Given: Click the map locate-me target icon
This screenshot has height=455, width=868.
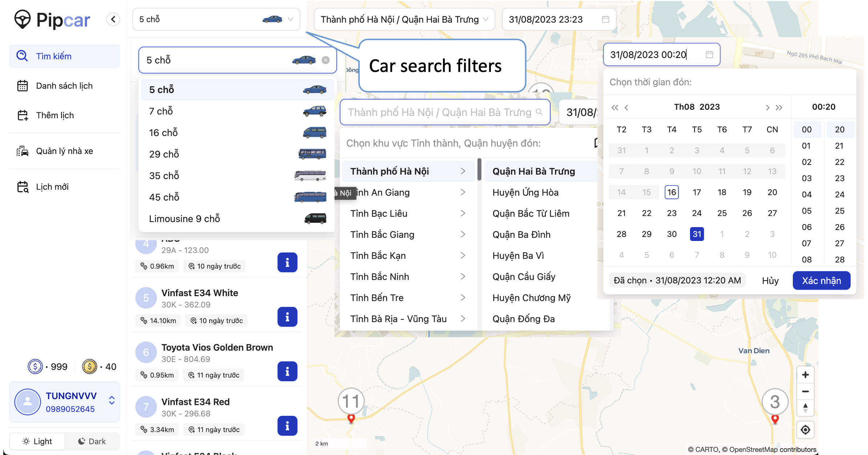Looking at the screenshot, I should [805, 430].
